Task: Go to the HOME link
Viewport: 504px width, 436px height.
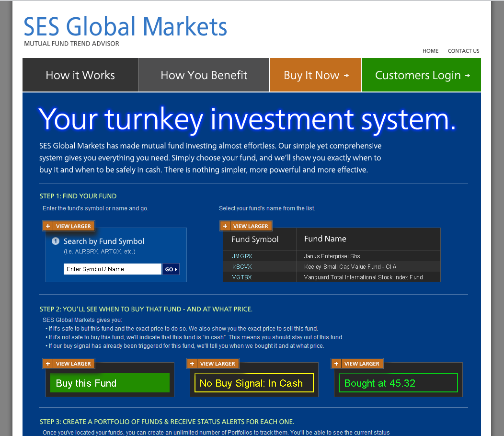Action: [430, 51]
